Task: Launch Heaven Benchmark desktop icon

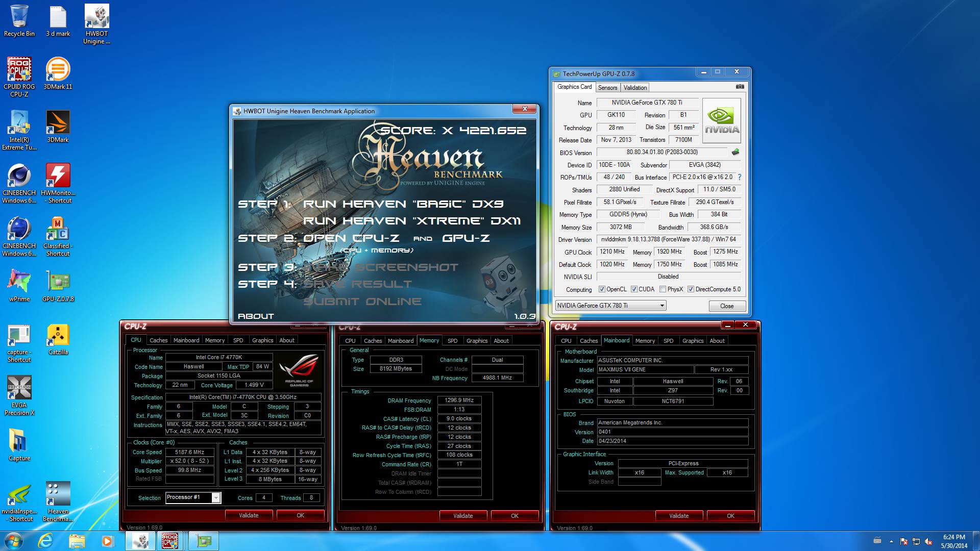Action: point(58,502)
